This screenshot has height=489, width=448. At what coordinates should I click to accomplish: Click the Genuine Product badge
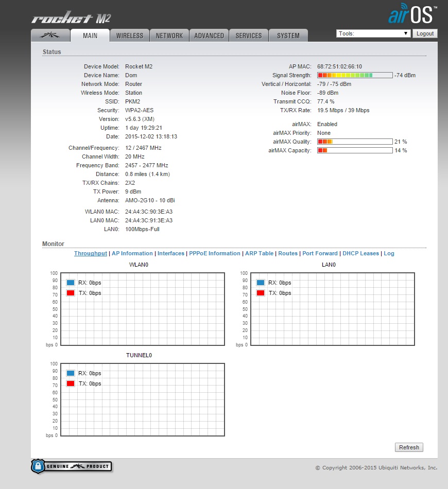(72, 466)
